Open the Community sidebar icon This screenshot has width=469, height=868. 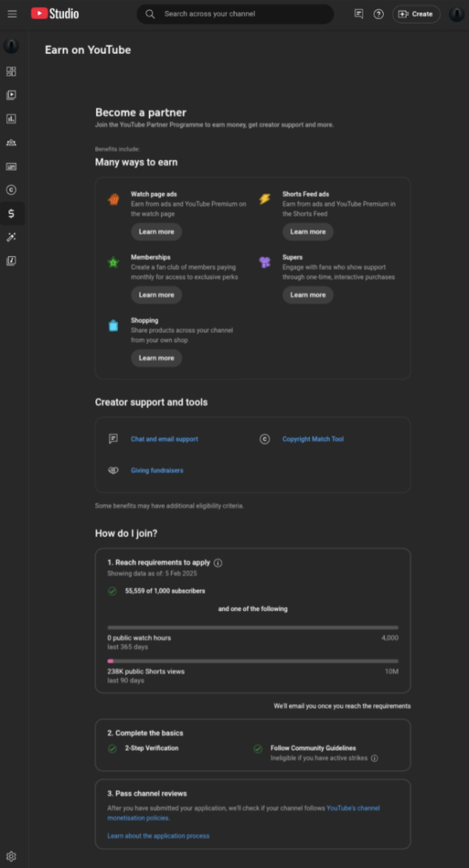pos(11,143)
